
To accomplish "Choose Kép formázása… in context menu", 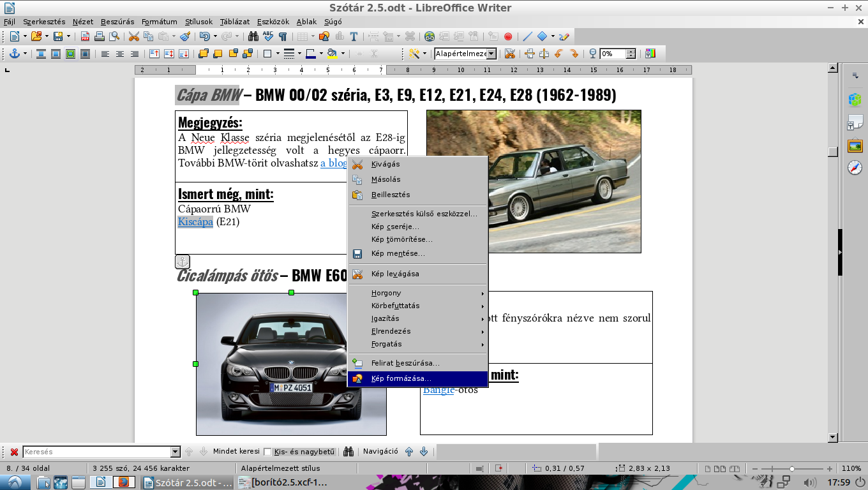I will [417, 378].
